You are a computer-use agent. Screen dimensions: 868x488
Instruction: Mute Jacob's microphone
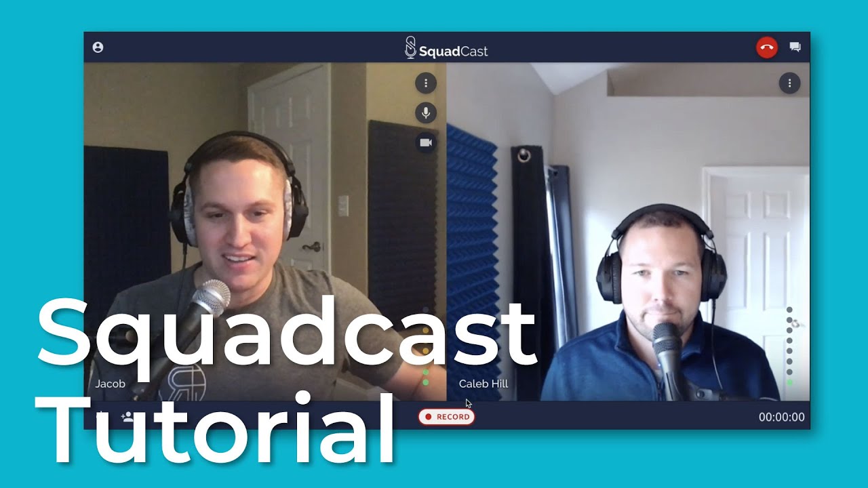[x=426, y=113]
